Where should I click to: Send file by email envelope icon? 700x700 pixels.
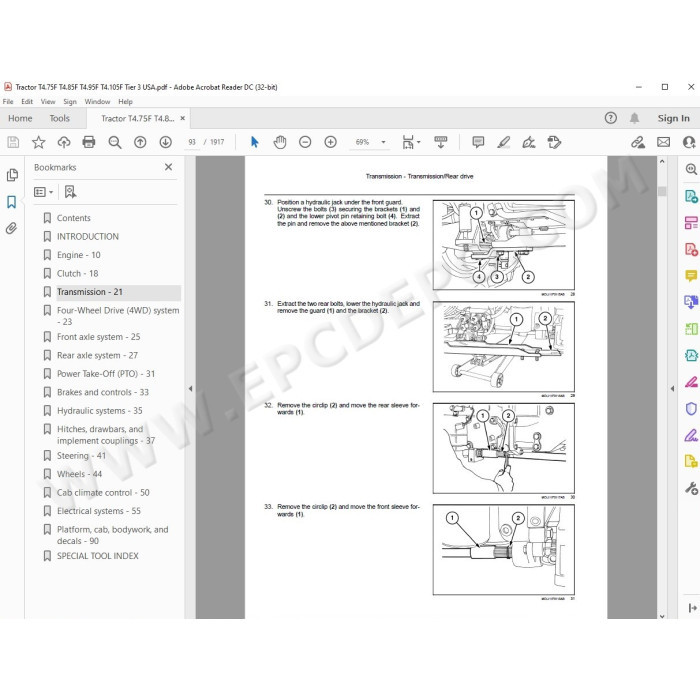tap(663, 142)
